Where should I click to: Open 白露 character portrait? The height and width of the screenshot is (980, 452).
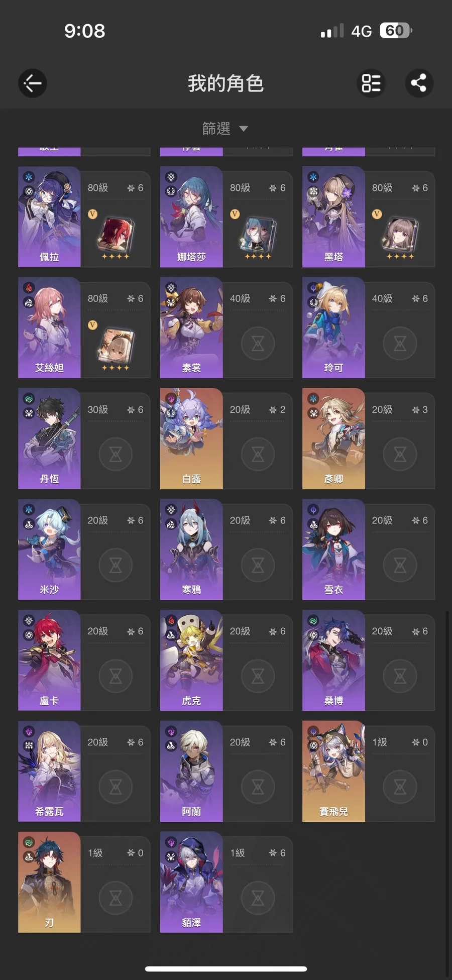[191, 439]
